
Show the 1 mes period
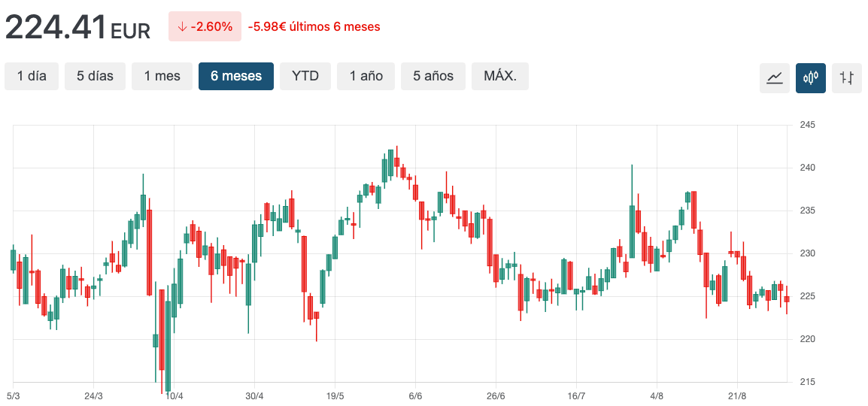click(162, 76)
